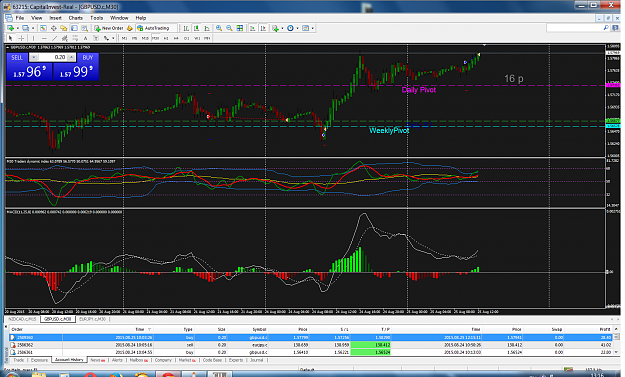Viewport: 625px width, 377px height.
Task: Toggle chart auto scroll icon
Action: (252, 28)
